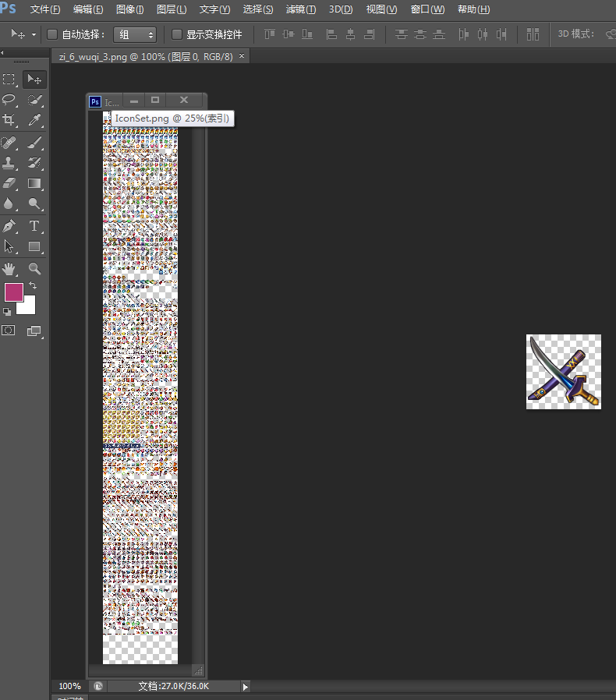Click align right edges icon

pos(370,34)
